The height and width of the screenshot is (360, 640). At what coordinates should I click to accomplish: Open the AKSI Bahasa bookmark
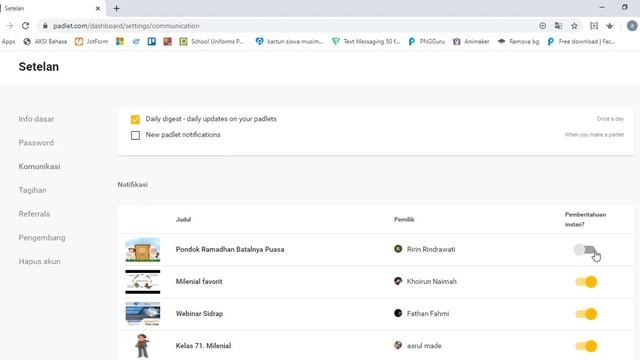45,42
